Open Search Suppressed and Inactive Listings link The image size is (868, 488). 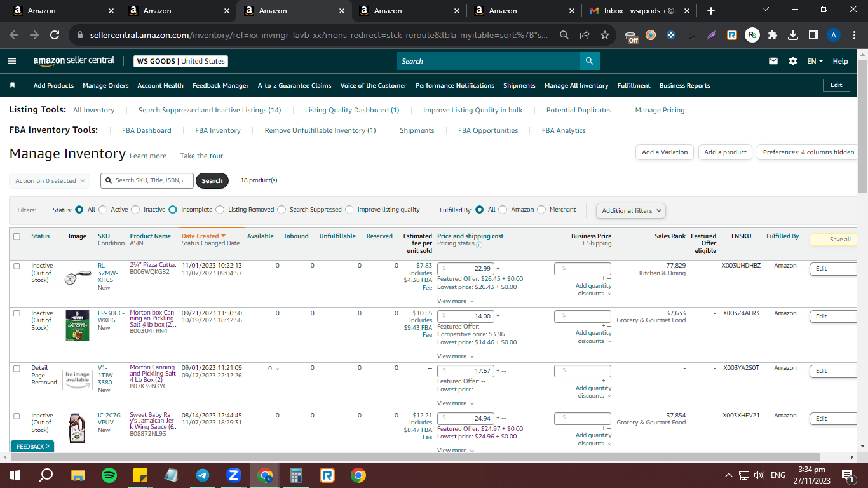pos(210,110)
